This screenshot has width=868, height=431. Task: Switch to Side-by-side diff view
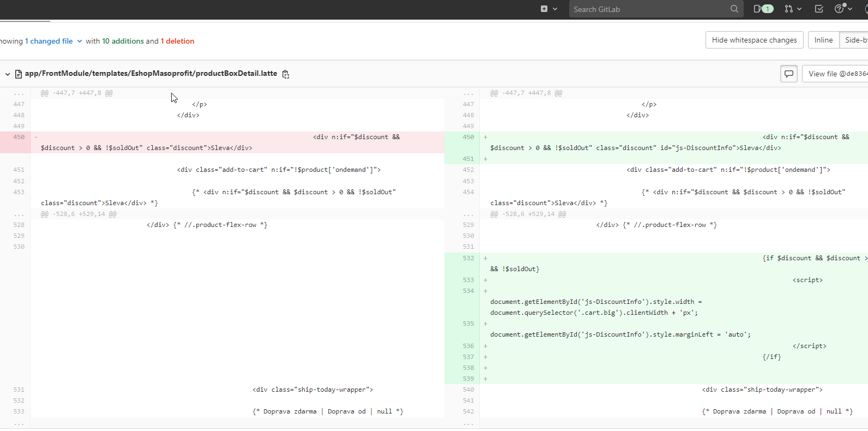[x=854, y=40]
